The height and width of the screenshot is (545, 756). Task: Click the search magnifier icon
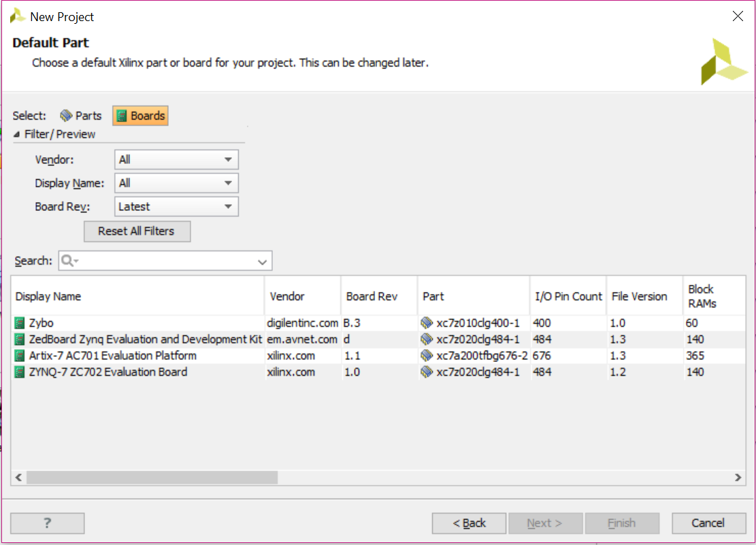coord(68,261)
